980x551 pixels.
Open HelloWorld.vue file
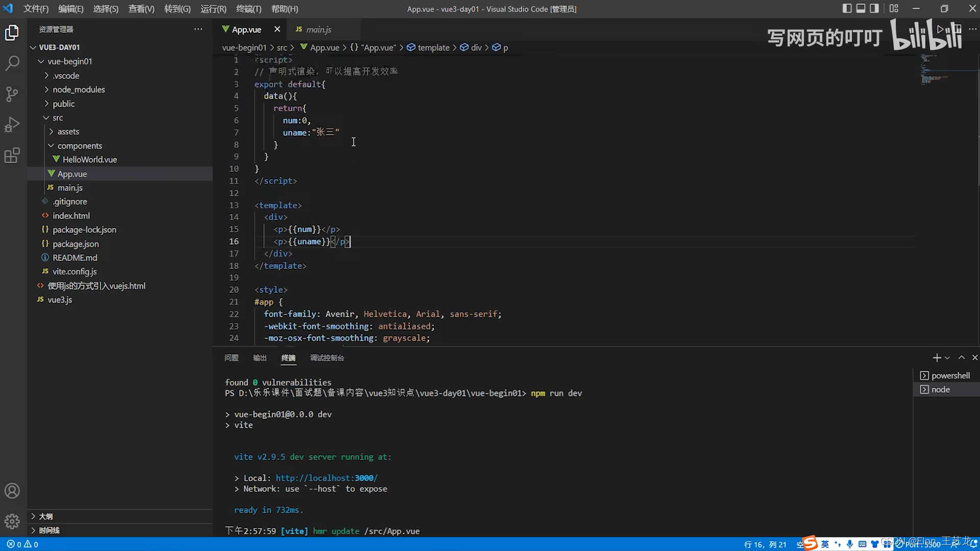89,160
